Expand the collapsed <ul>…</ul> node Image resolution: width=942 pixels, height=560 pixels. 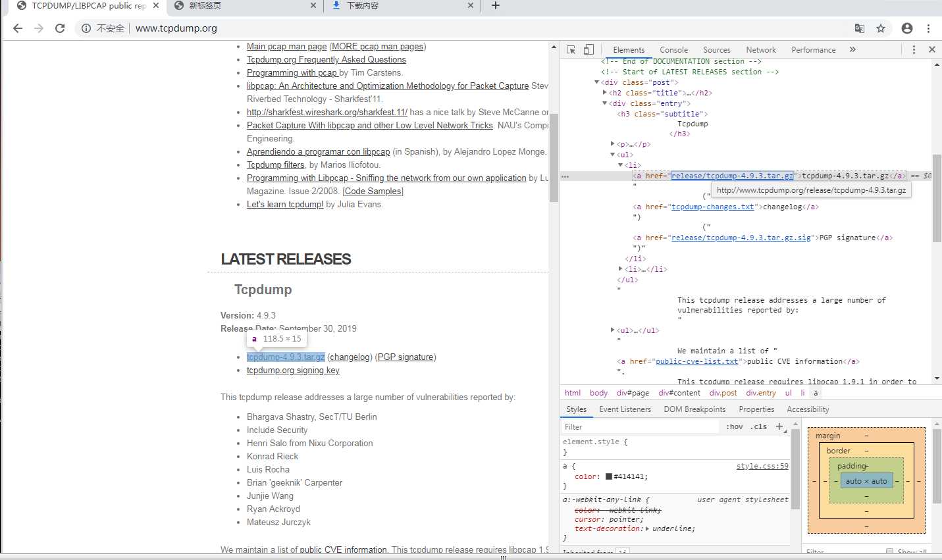coord(612,330)
